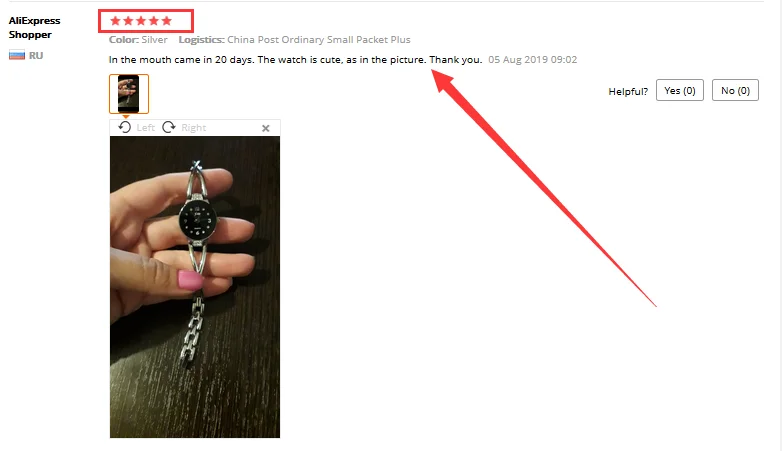Click the fifth star in the rating
Screen dimensions: 782x451
pyautogui.click(x=167, y=21)
